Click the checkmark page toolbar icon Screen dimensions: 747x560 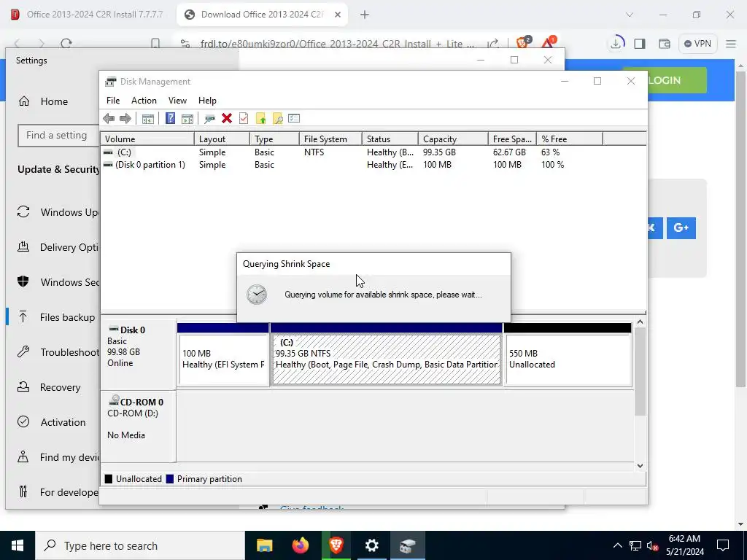[244, 119]
